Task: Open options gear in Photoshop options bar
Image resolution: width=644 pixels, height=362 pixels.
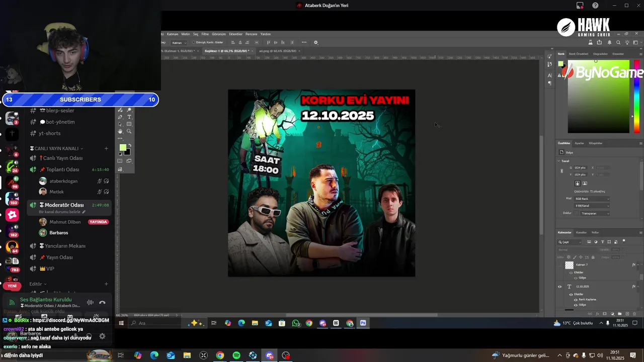Action: point(316,42)
